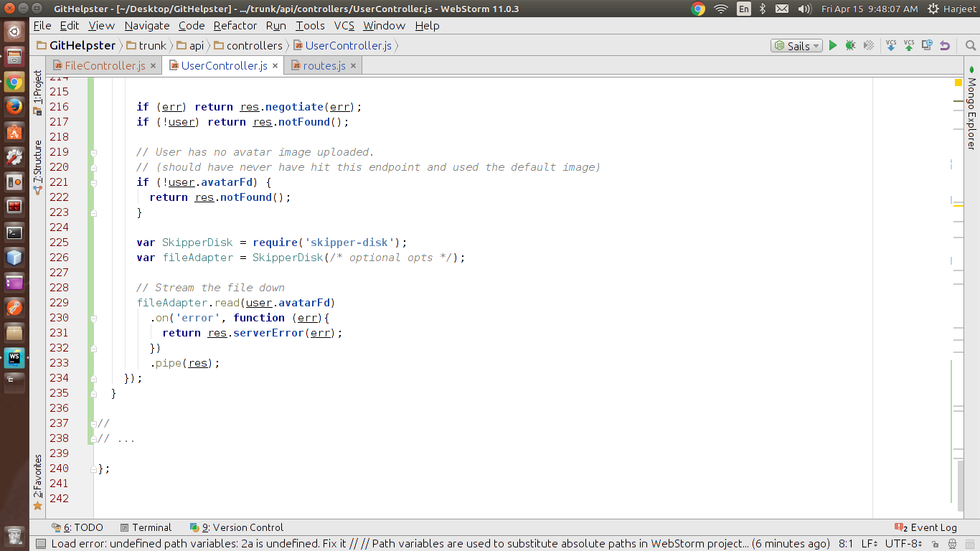Viewport: 980px width, 551px height.
Task: Click the Load error message in status bar
Action: coord(440,544)
